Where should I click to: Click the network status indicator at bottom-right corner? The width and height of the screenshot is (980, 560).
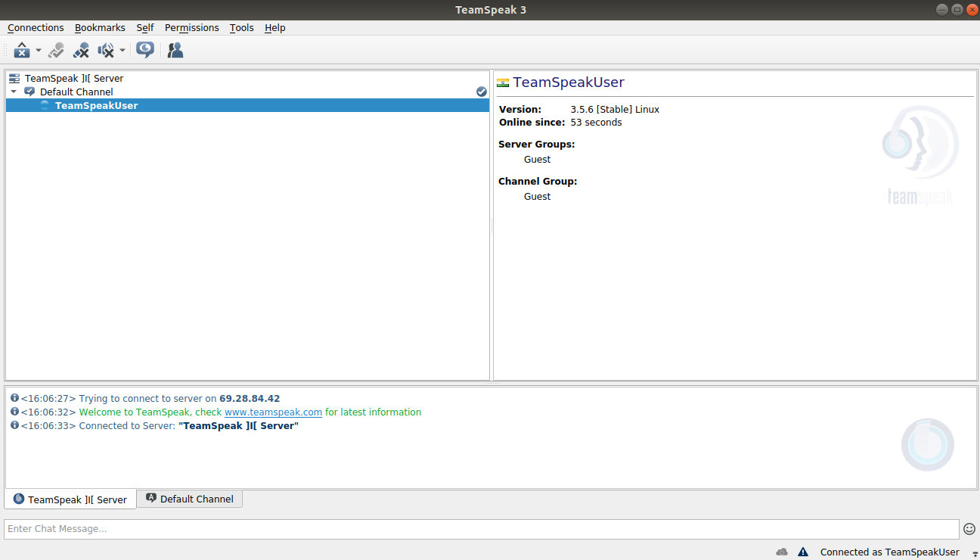pos(975,553)
